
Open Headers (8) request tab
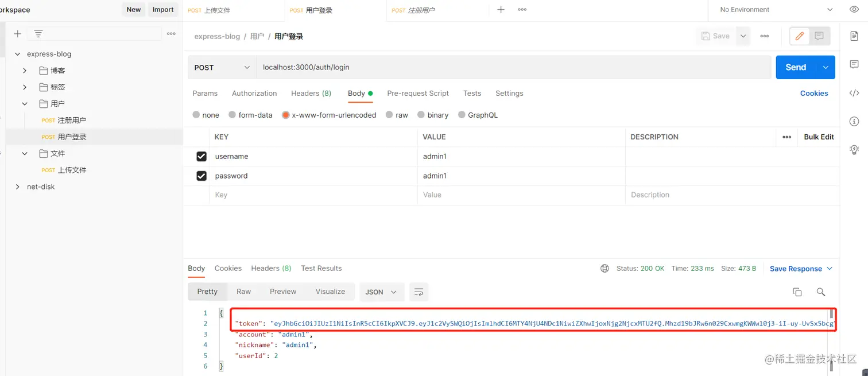[x=311, y=93]
